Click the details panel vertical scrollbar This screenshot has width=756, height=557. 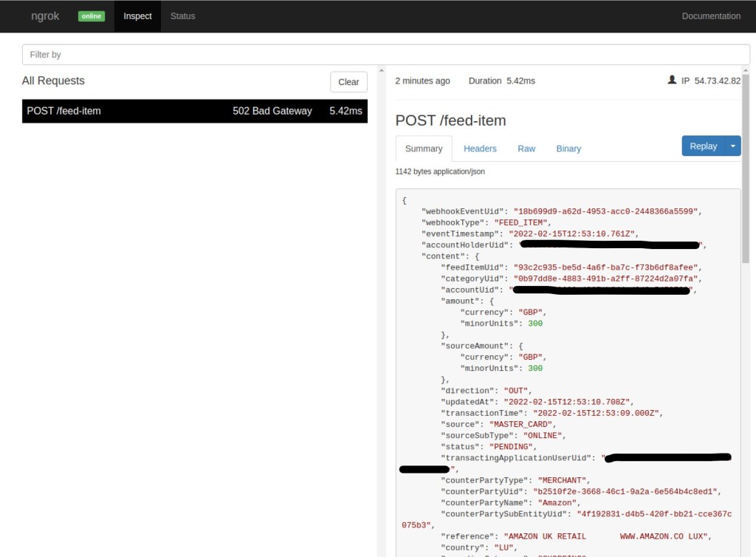coord(746,185)
